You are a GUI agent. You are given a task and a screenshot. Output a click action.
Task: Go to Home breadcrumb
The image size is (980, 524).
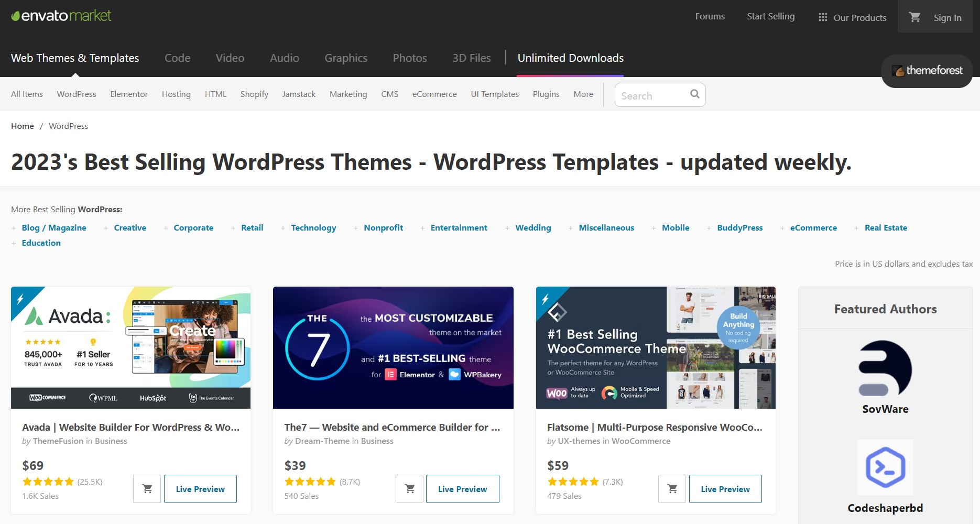click(x=23, y=126)
